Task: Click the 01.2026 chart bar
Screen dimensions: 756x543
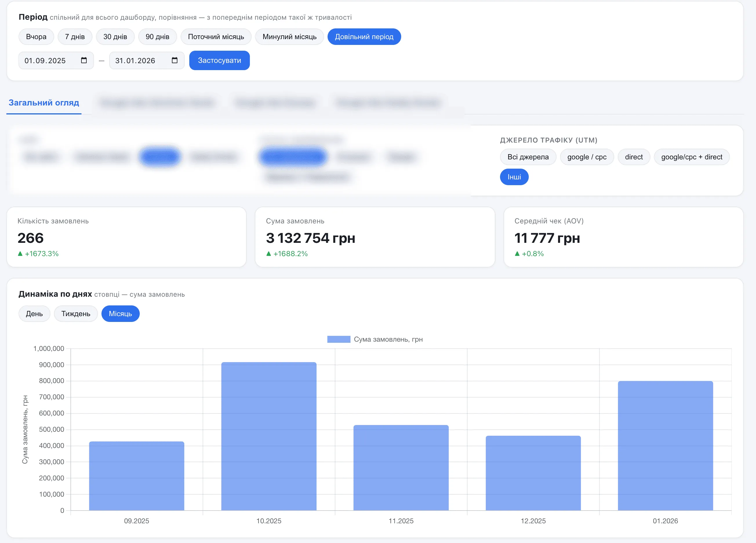Action: [665, 446]
